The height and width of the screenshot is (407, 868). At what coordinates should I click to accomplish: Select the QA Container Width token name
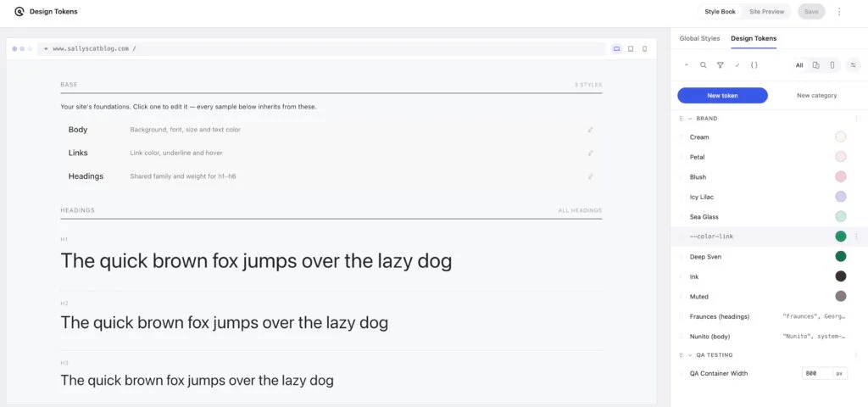coord(719,374)
